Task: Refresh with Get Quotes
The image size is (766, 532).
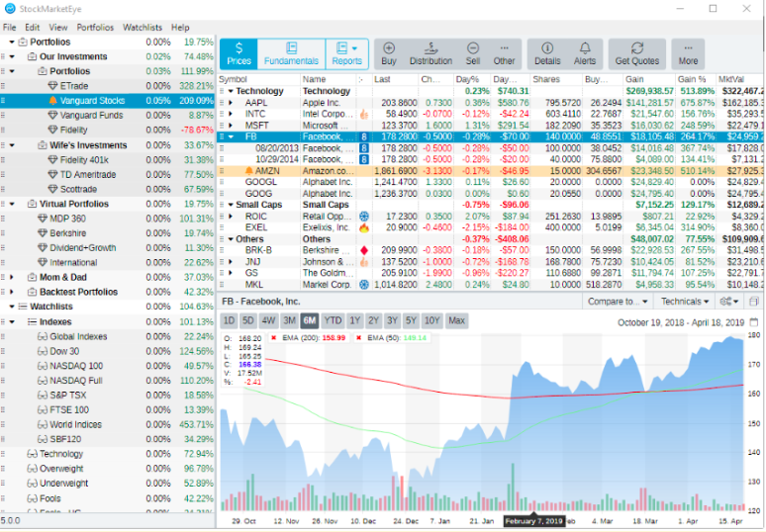Action: [637, 53]
